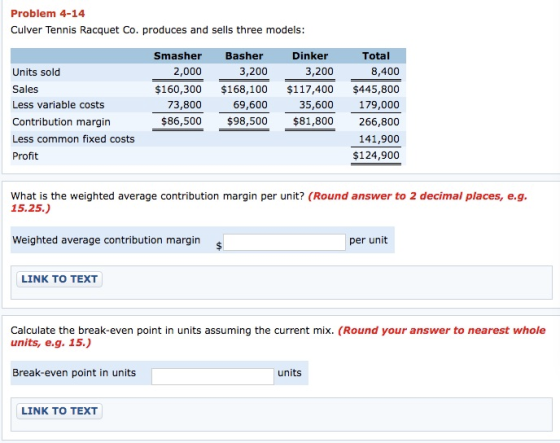Select the Total column header

[x=376, y=56]
